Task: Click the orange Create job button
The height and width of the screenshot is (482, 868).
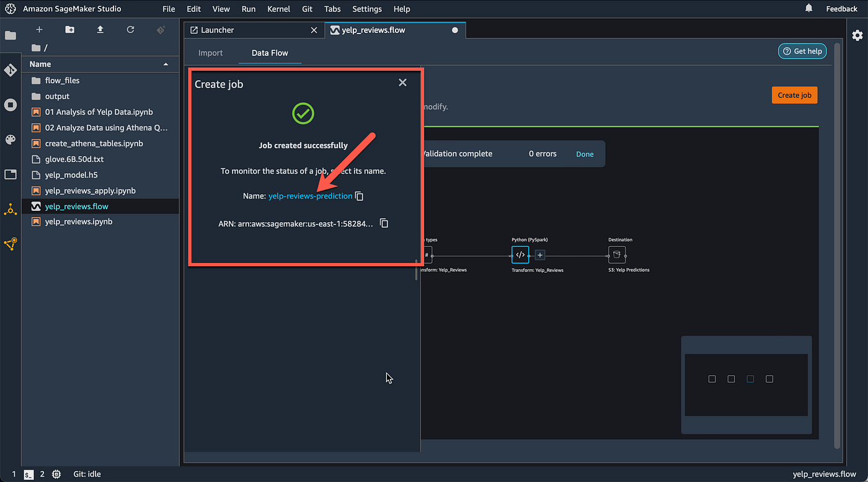Action: (794, 95)
